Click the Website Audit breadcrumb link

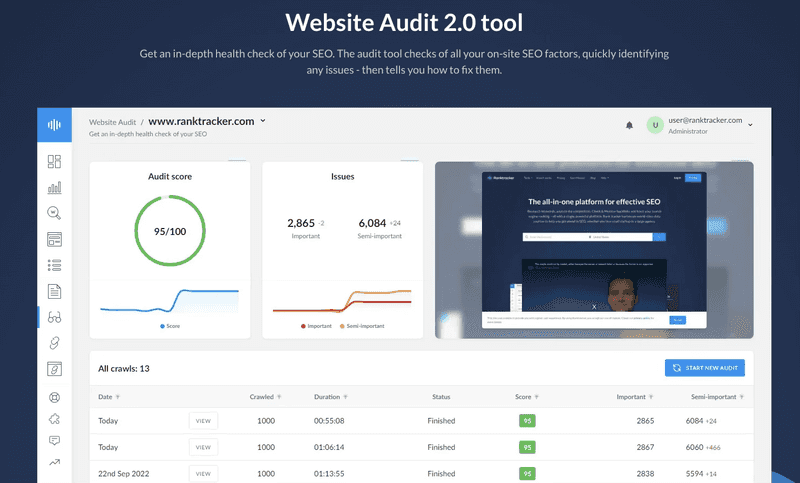(112, 122)
